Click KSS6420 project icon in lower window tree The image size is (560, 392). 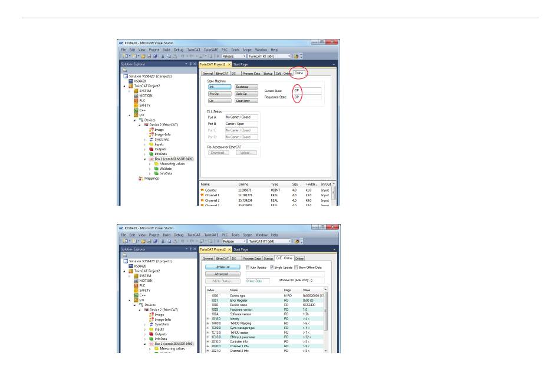point(131,266)
